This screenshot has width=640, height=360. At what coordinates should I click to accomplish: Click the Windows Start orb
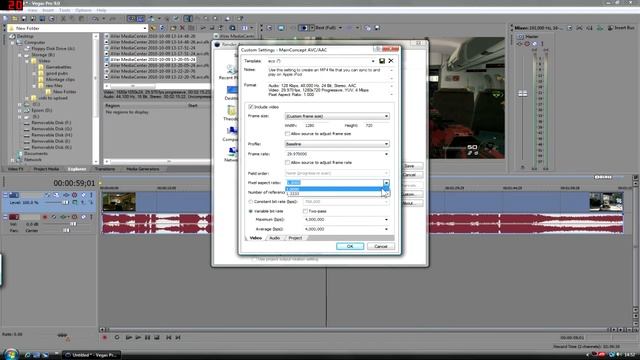tap(10, 354)
